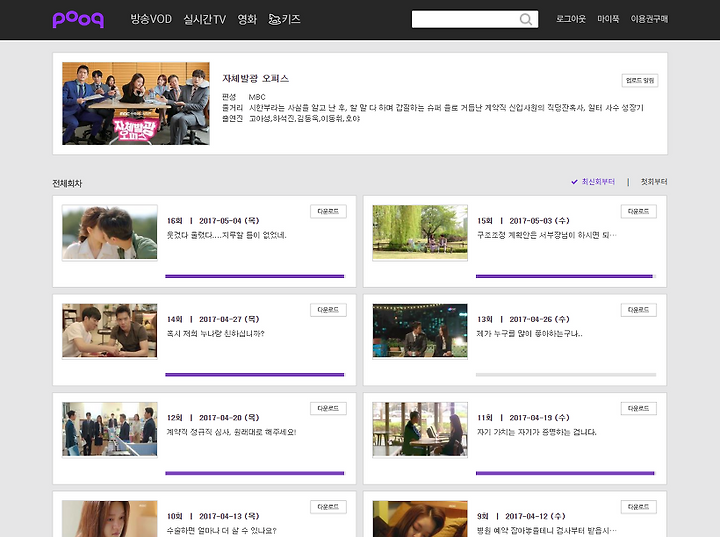
Task: Click the 자체발광 오피스 title text
Action: coord(256,79)
